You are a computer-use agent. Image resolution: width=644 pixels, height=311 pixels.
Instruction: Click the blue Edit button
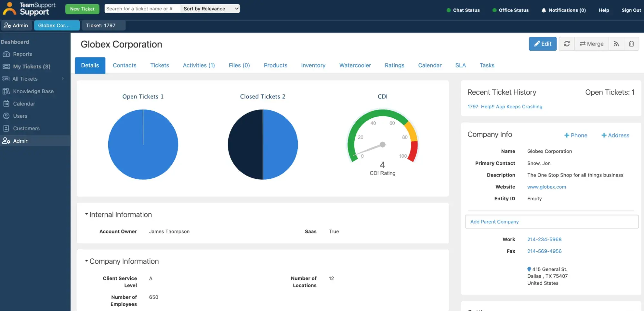(x=543, y=44)
